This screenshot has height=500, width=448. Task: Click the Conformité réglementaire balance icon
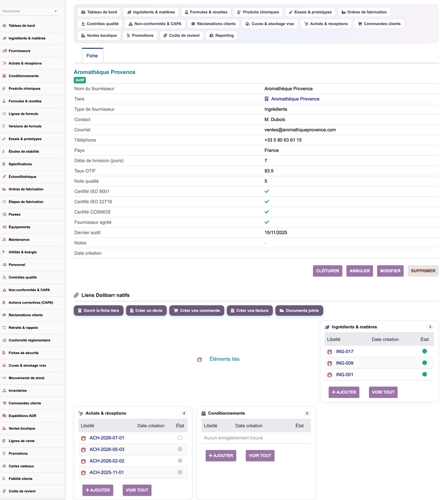point(4,340)
